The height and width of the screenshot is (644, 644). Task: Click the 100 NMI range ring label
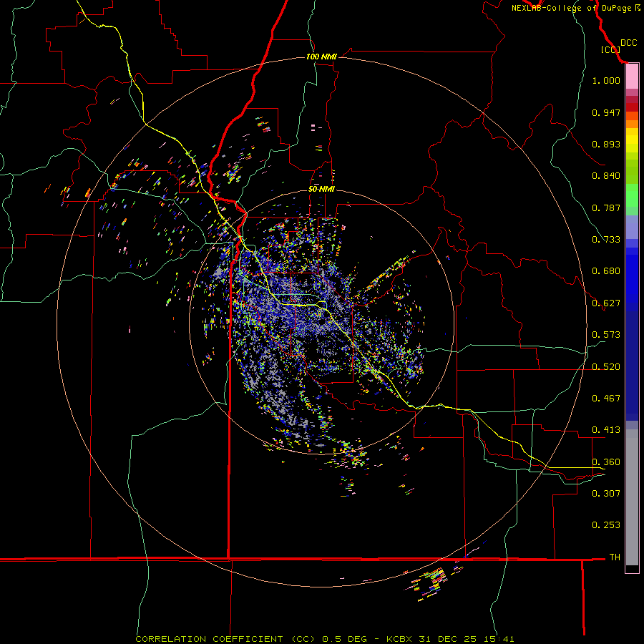click(x=321, y=57)
